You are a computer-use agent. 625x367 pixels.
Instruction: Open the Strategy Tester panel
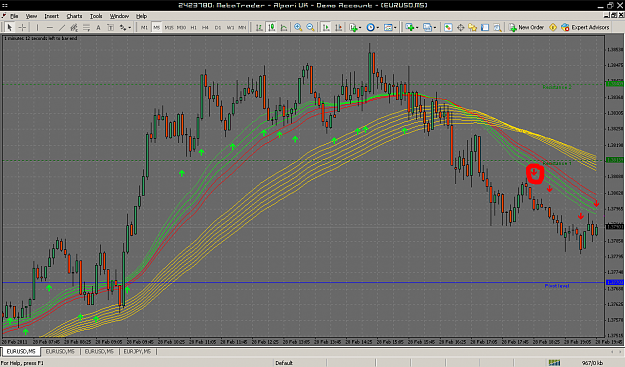point(497,27)
